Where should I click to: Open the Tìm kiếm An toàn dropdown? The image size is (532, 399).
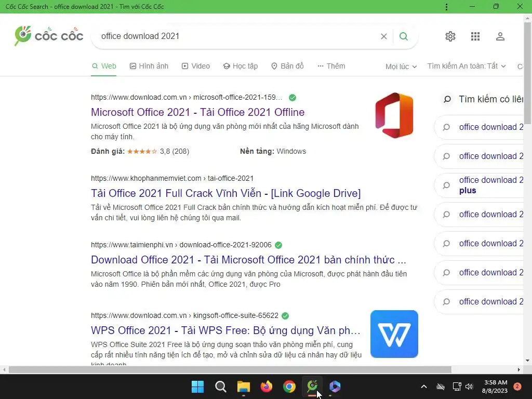coord(467,66)
